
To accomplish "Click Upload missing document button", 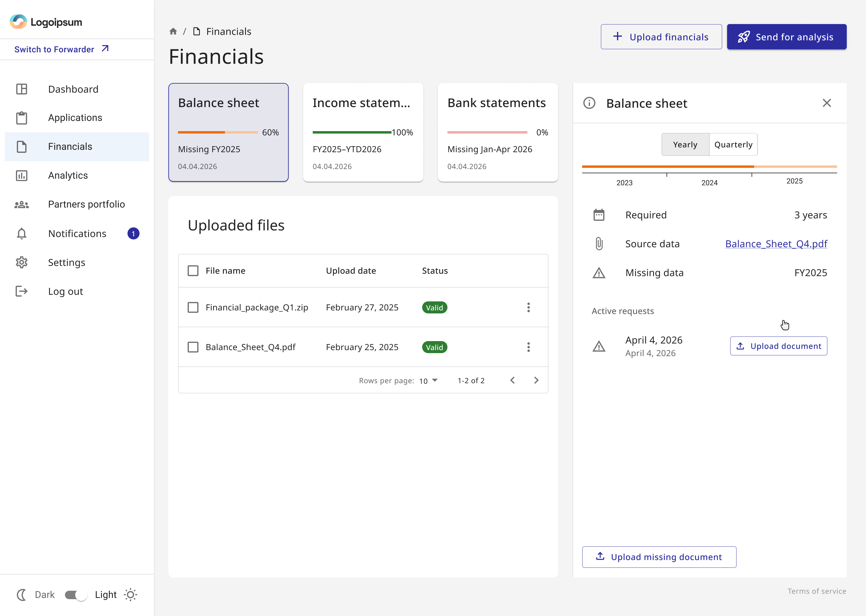I will coord(659,557).
